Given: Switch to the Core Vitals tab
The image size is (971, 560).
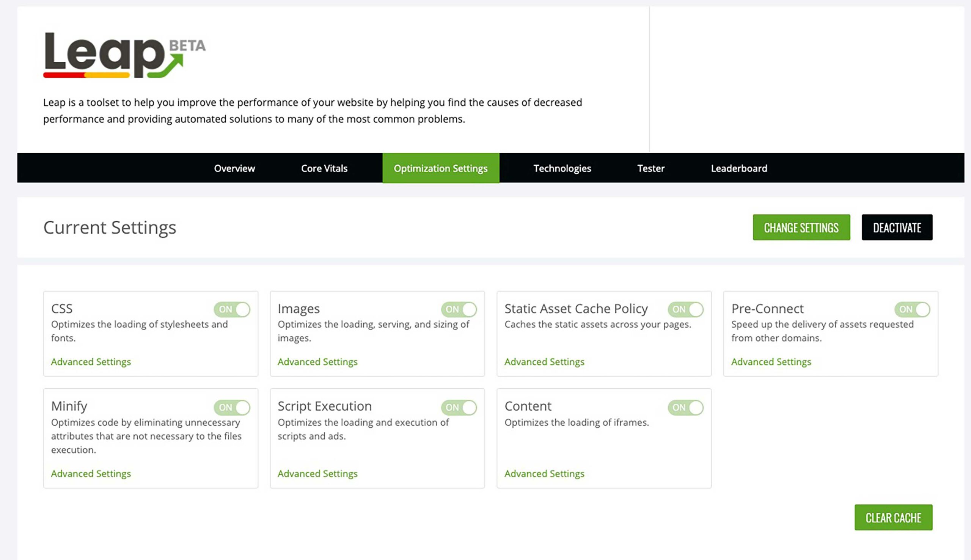Looking at the screenshot, I should click(x=324, y=168).
